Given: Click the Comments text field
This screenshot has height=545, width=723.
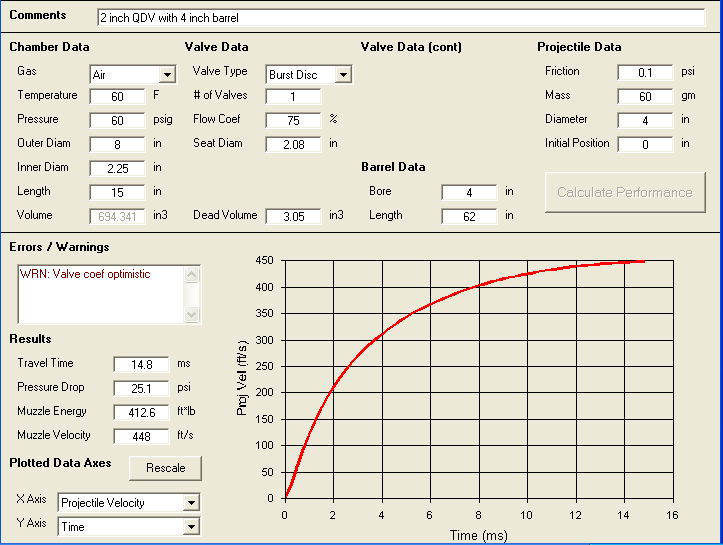Looking at the screenshot, I should click(x=400, y=18).
